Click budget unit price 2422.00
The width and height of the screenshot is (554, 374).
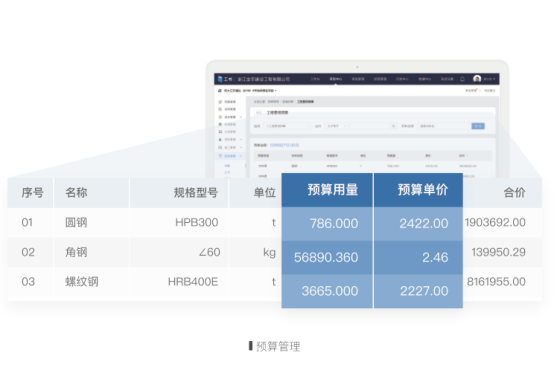[x=424, y=224]
